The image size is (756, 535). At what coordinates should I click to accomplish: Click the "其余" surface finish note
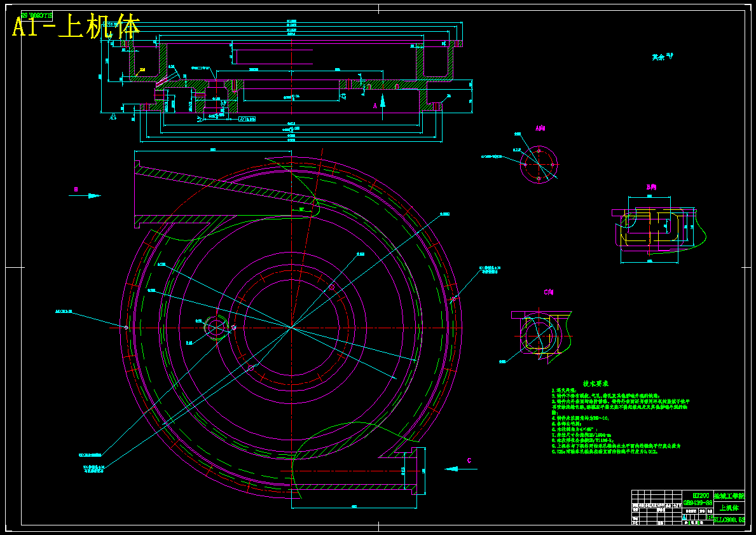point(659,57)
